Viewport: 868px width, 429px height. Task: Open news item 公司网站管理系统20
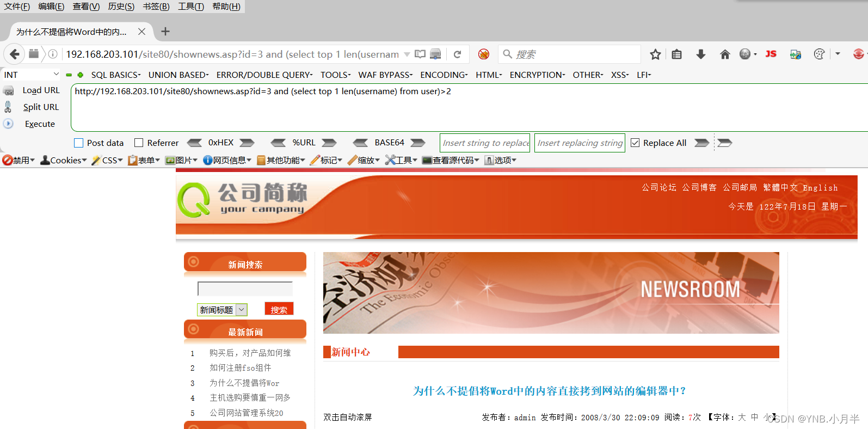point(247,413)
